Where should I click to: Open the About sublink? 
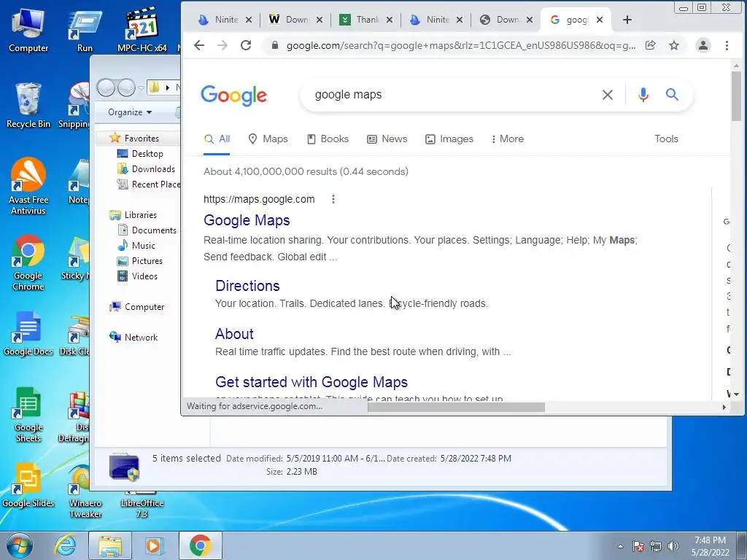coord(234,334)
